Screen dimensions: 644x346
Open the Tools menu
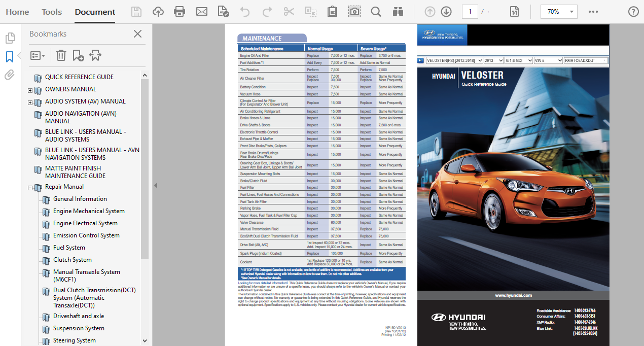click(51, 12)
